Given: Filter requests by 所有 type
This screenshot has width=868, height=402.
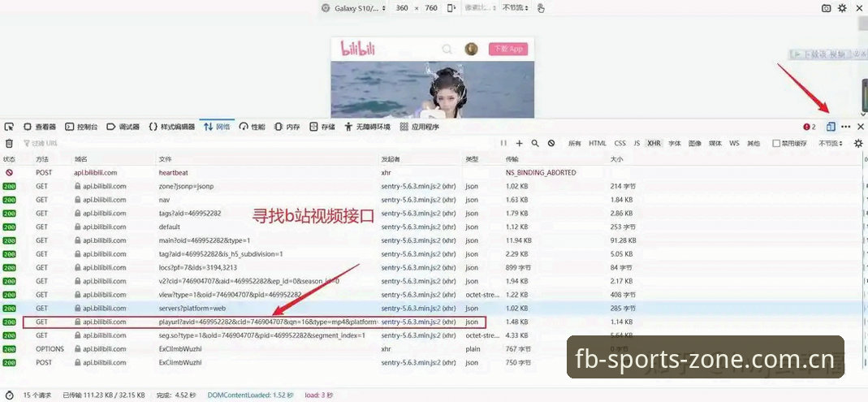Looking at the screenshot, I should tap(575, 144).
